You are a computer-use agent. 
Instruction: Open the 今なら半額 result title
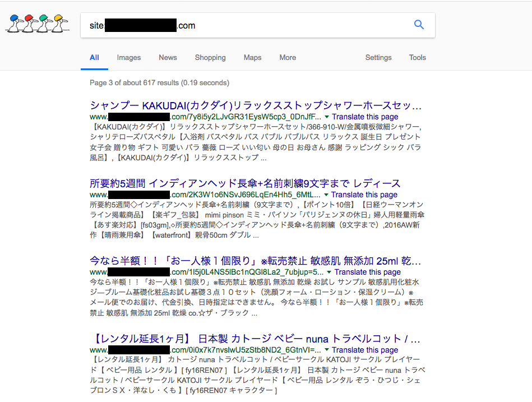point(255,261)
